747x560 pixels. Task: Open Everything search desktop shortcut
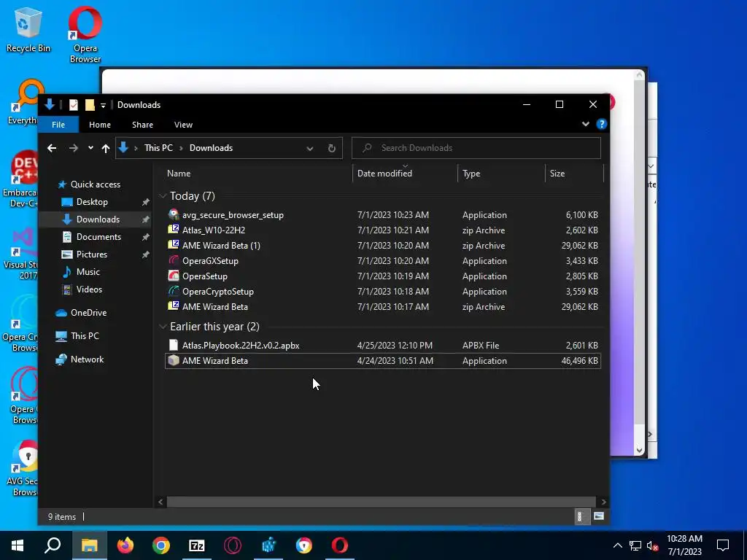tap(24, 101)
